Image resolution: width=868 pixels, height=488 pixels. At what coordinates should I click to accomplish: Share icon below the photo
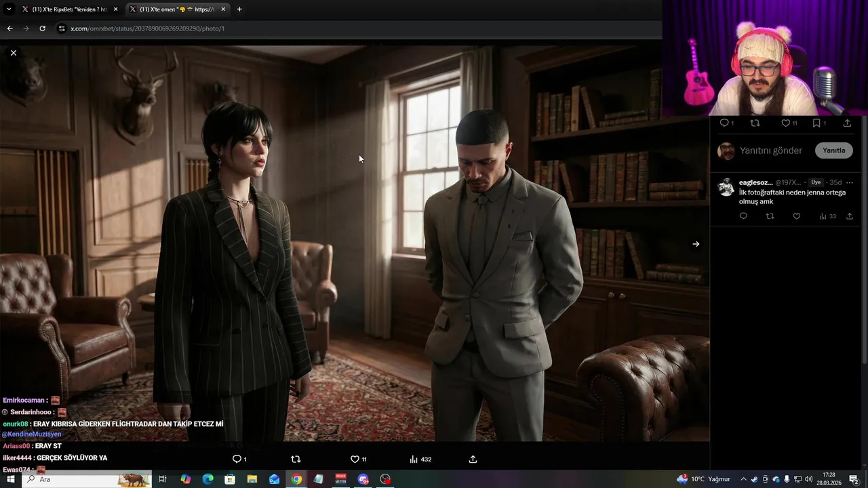[x=473, y=459]
